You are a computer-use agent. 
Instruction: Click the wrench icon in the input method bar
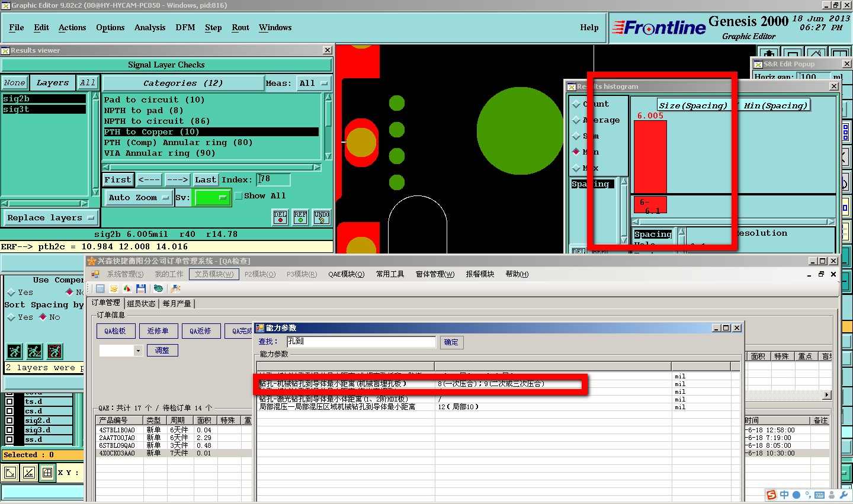pyautogui.click(x=844, y=495)
